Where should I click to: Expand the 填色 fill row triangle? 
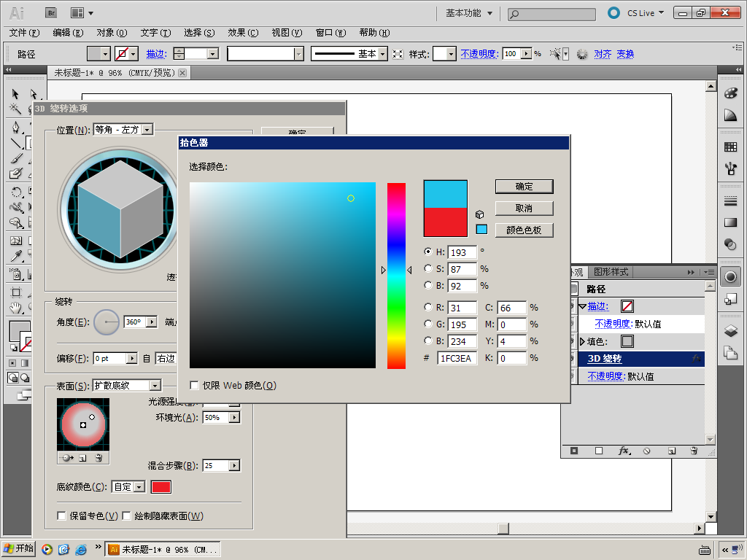pyautogui.click(x=582, y=341)
